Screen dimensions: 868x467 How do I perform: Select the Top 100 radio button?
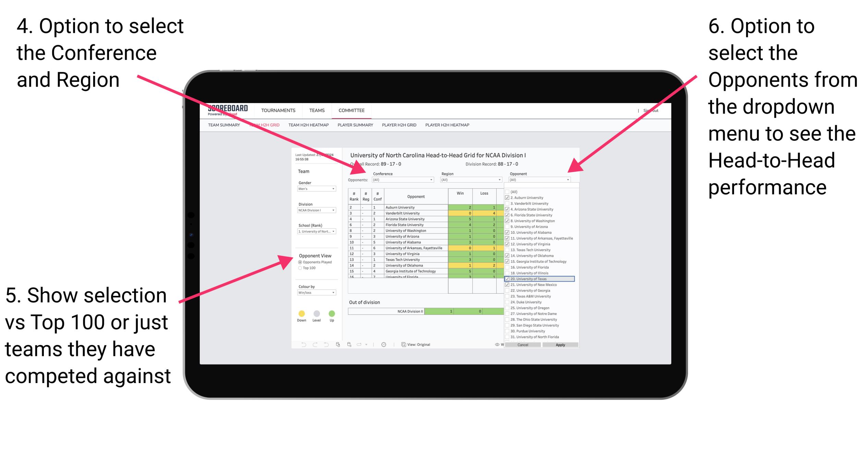point(300,268)
